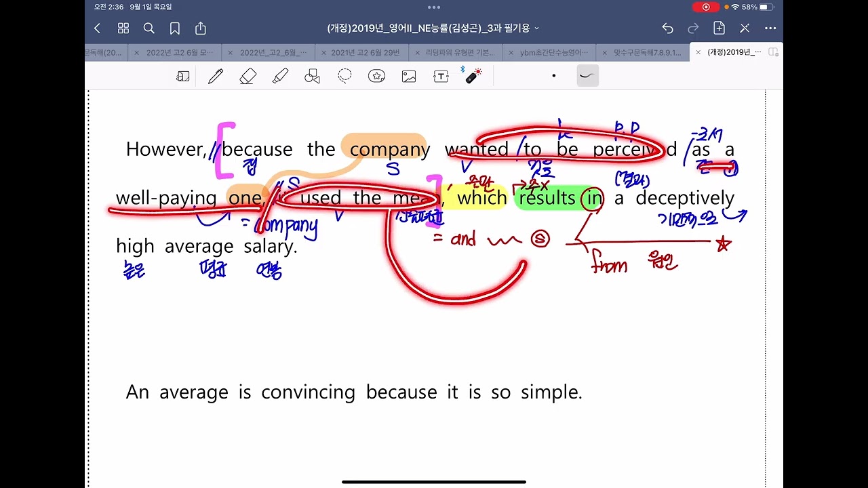Bookmark the current page
The image size is (868, 488).
175,28
